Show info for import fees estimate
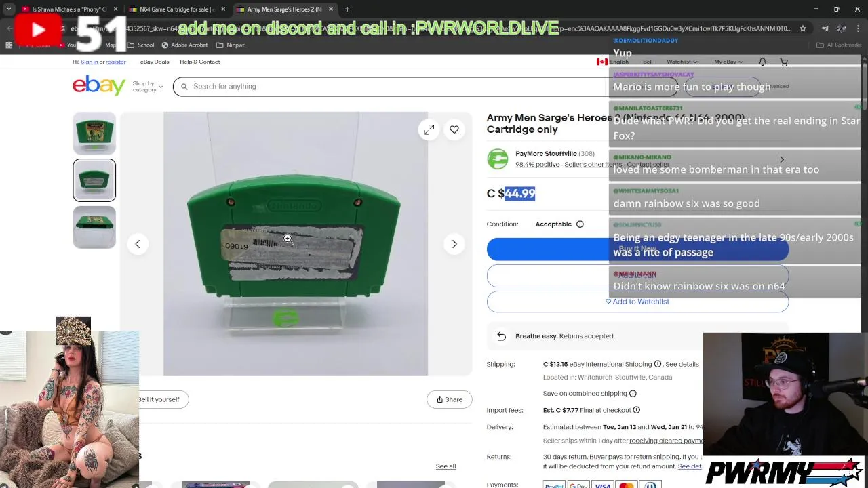This screenshot has width=868, height=488. (636, 410)
